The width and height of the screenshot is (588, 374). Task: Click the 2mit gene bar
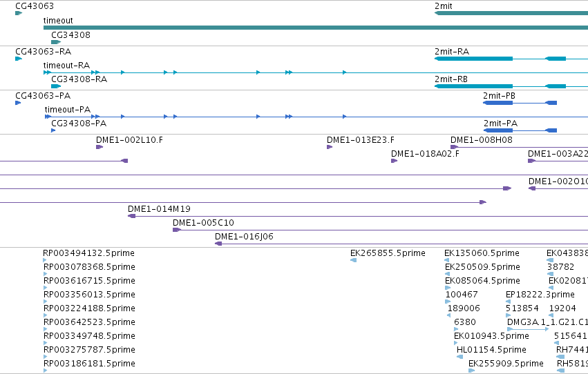point(511,13)
